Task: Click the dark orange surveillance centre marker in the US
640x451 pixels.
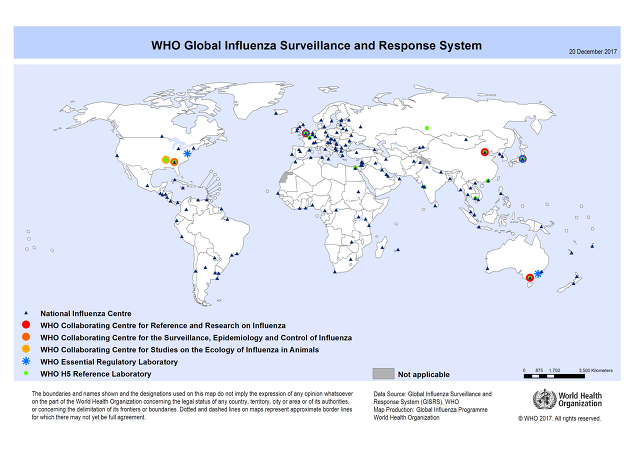Action: point(174,162)
